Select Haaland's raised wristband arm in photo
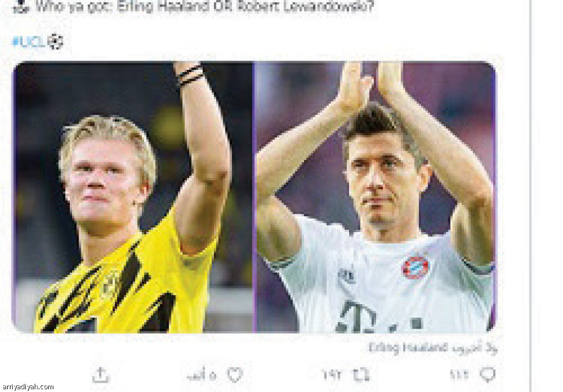The width and height of the screenshot is (563, 392). 200,143
